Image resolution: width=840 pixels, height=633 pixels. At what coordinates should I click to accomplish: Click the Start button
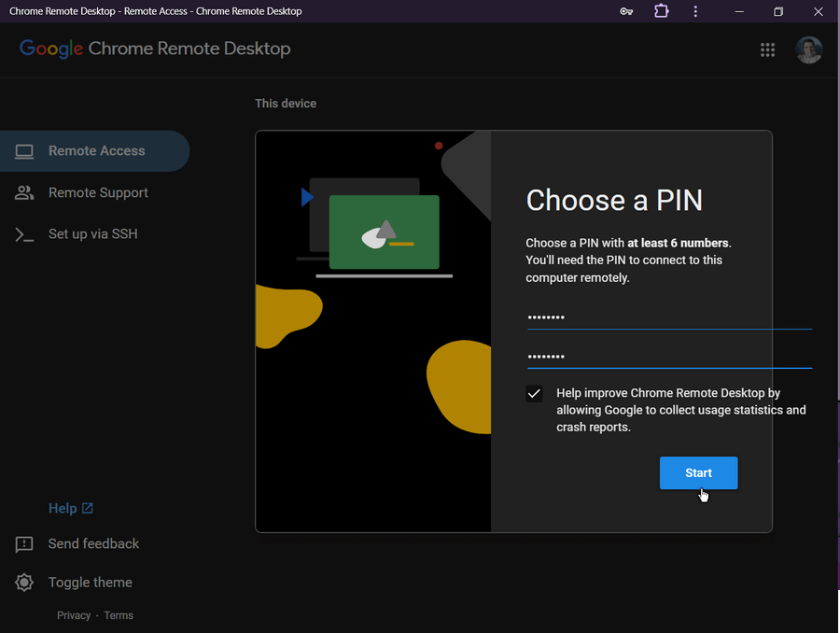[x=698, y=472]
